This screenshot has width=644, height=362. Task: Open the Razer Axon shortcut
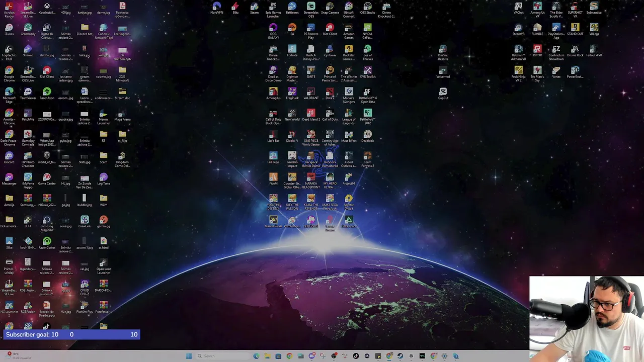47,94
